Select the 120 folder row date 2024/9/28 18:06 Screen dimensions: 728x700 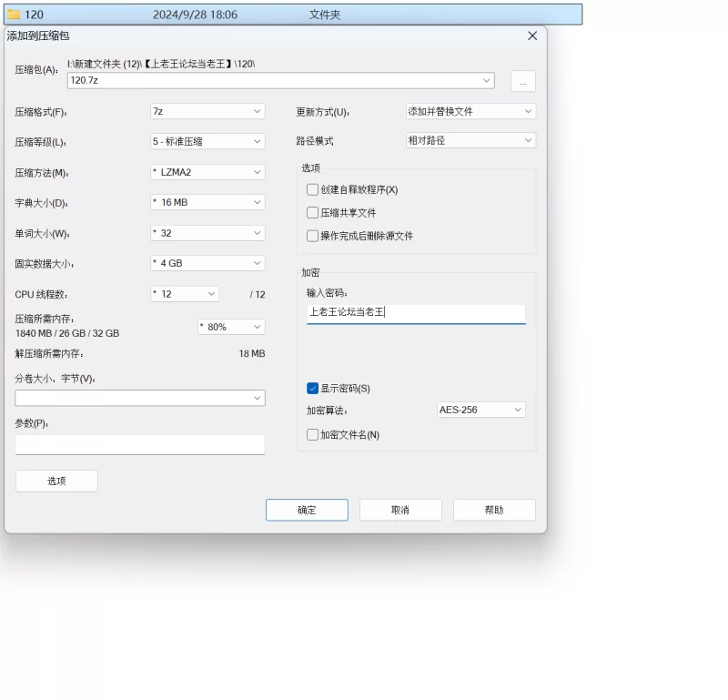195,15
